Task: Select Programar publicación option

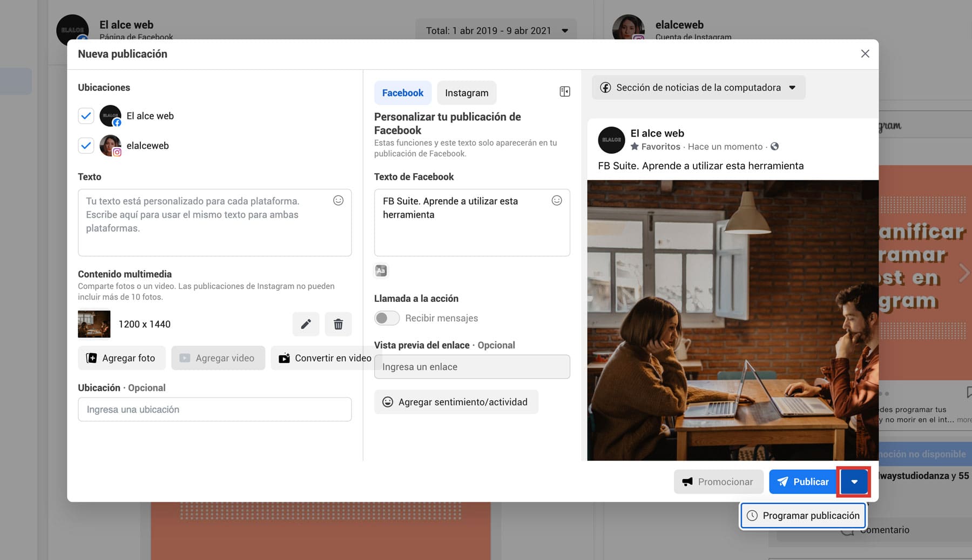Action: [804, 516]
